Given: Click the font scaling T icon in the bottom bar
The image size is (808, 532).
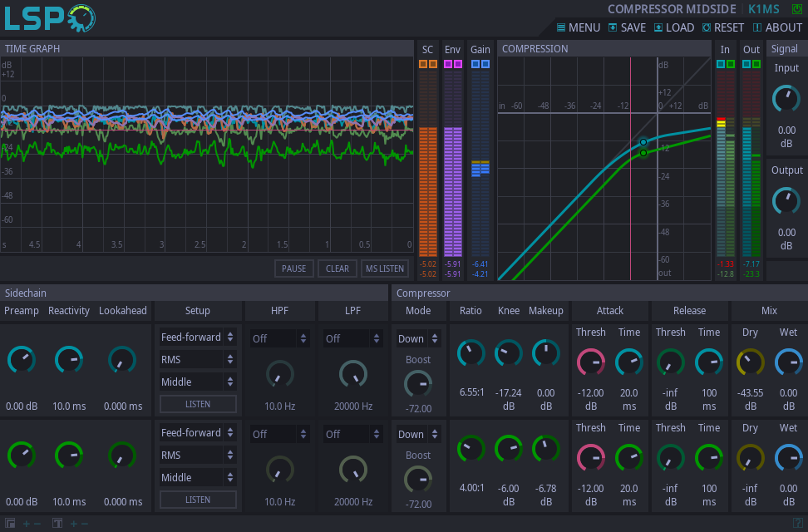Looking at the screenshot, I should (57, 524).
